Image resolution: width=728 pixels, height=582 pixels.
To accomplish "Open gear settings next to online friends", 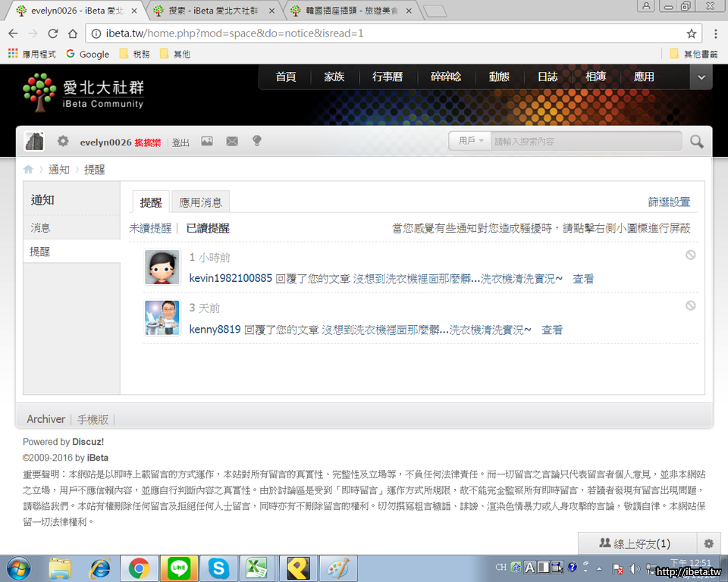I will tap(708, 543).
